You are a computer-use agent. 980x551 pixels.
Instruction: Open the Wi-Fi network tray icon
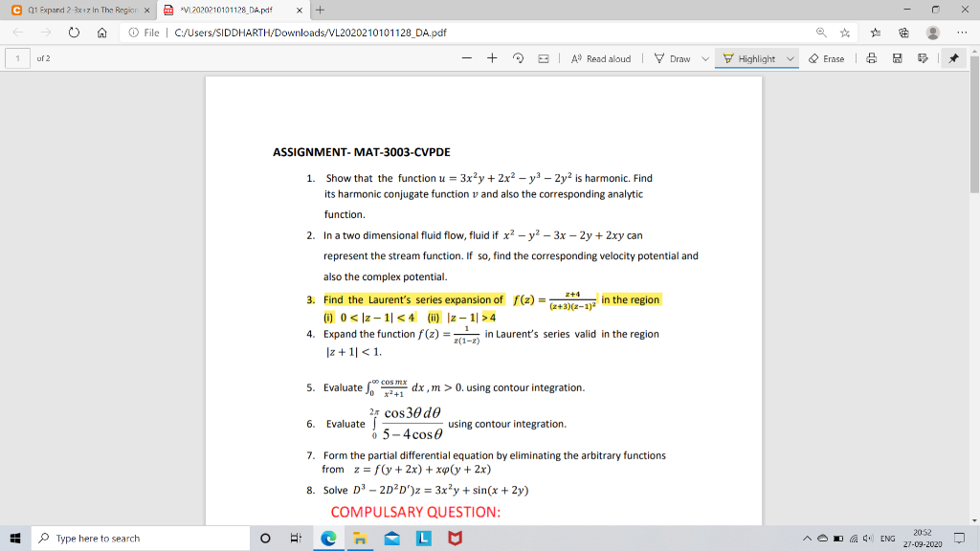[853, 538]
